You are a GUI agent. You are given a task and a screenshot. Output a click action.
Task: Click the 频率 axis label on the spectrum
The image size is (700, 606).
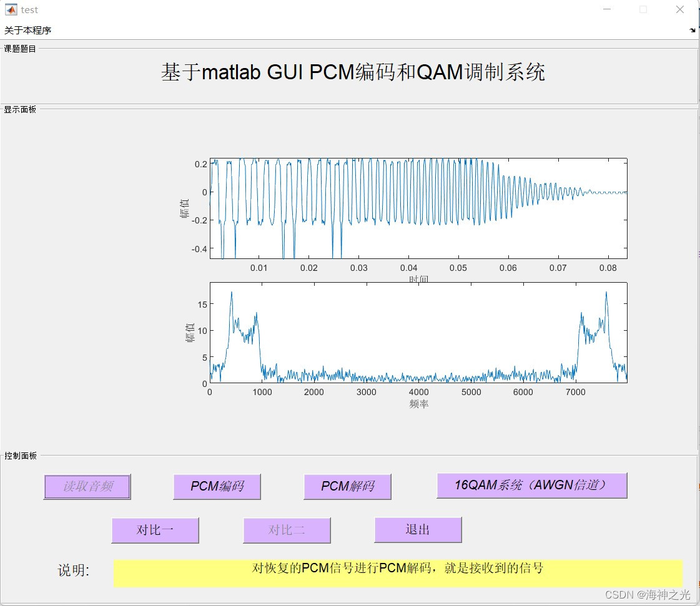pos(418,403)
